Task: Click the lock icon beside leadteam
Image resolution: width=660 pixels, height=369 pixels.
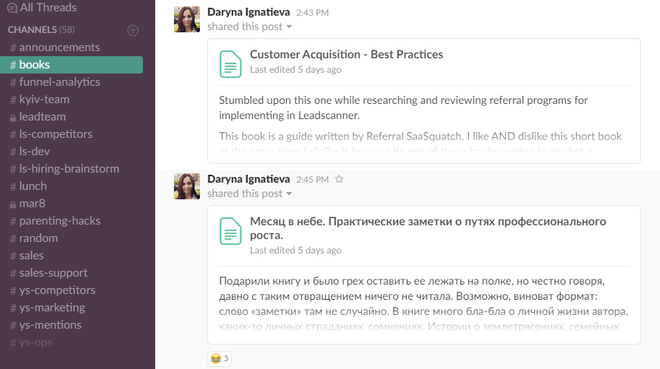Action: pos(13,118)
